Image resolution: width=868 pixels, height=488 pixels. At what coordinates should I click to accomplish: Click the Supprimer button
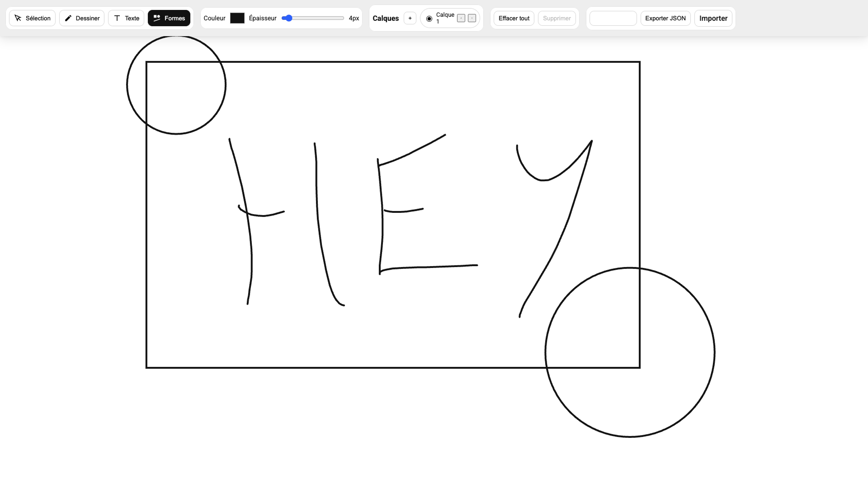pos(557,18)
